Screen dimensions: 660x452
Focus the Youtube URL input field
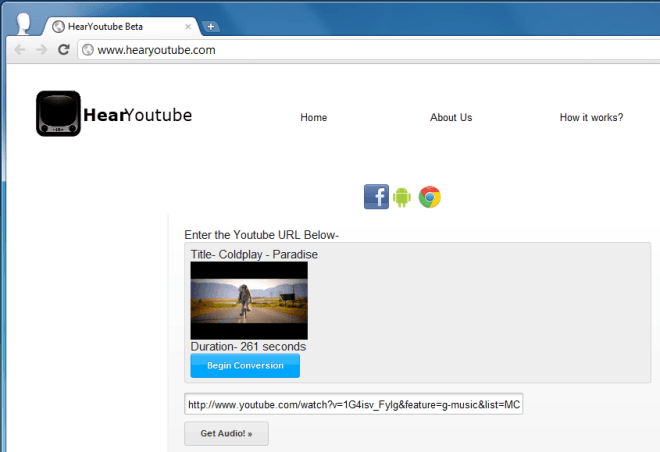pos(354,404)
